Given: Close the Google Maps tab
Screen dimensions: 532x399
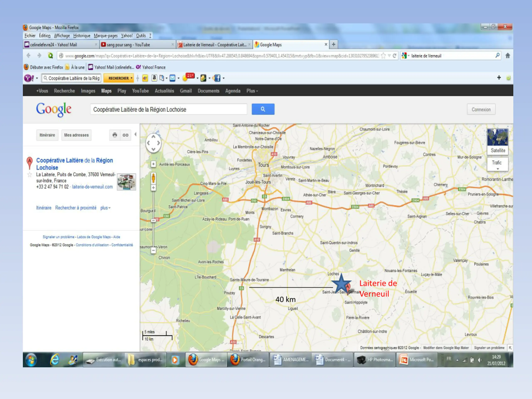Looking at the screenshot, I should point(326,44).
